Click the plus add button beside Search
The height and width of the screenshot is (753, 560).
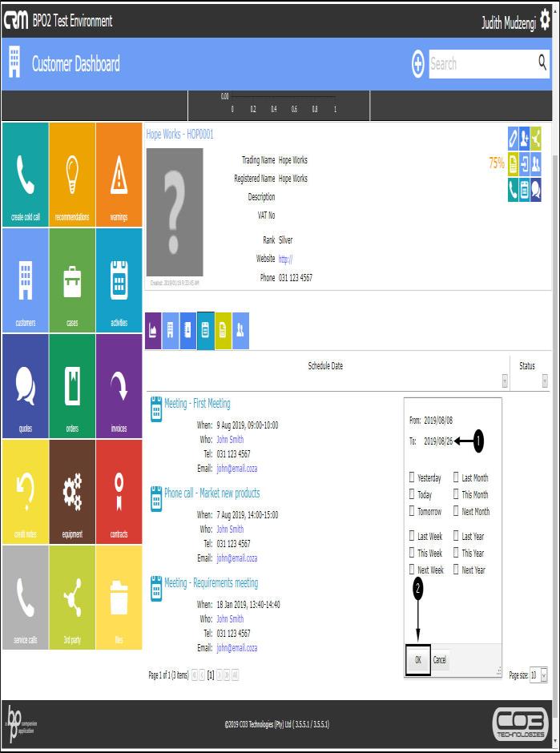418,64
